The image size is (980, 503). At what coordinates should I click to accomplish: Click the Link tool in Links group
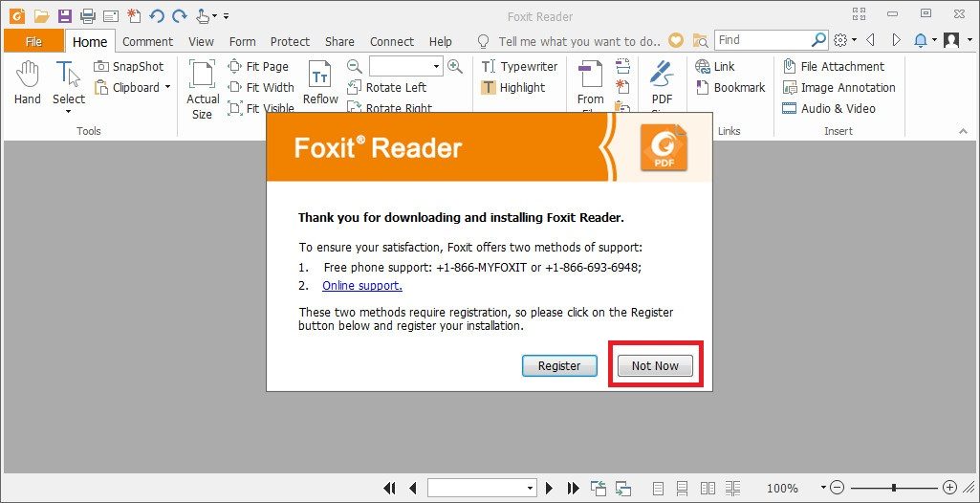tap(715, 66)
